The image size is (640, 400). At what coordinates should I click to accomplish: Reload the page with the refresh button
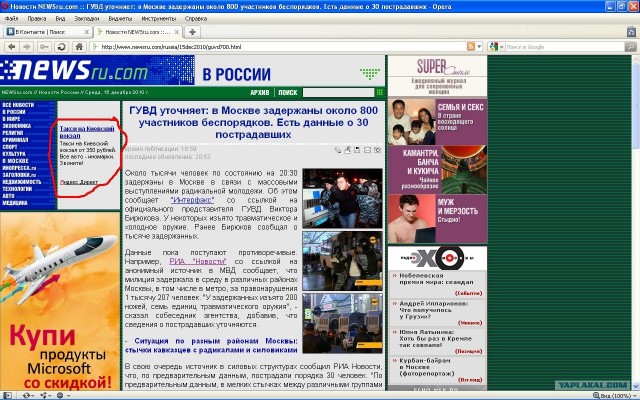62,47
